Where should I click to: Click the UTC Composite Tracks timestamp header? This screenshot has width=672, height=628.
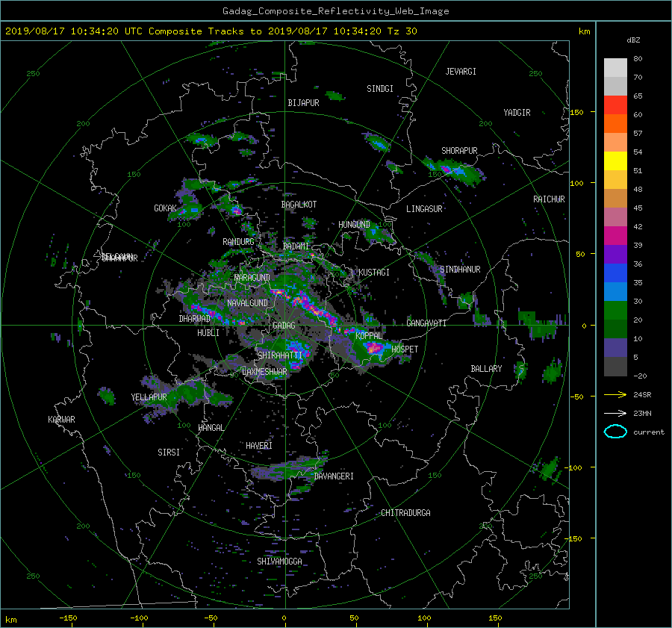click(211, 31)
